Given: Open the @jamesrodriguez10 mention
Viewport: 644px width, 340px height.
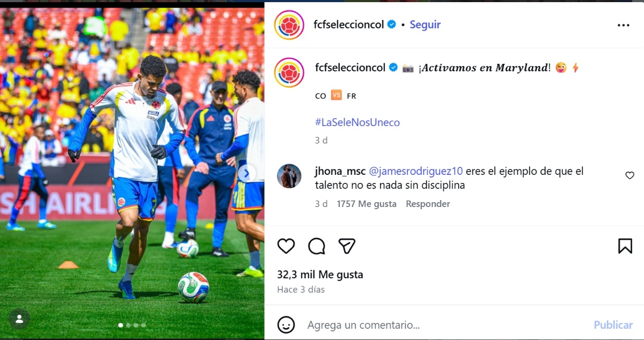Looking at the screenshot, I should click(416, 172).
